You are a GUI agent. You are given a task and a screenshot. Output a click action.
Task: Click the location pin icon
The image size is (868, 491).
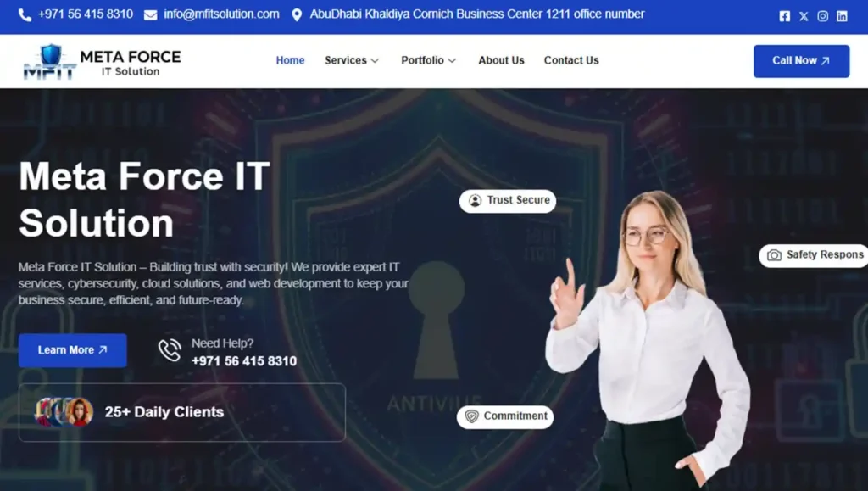point(297,15)
